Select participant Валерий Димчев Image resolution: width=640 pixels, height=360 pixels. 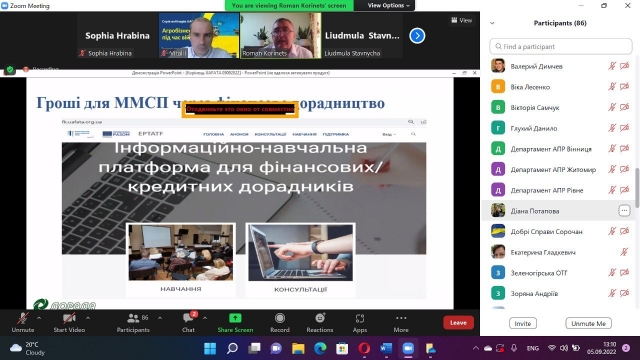click(559, 66)
